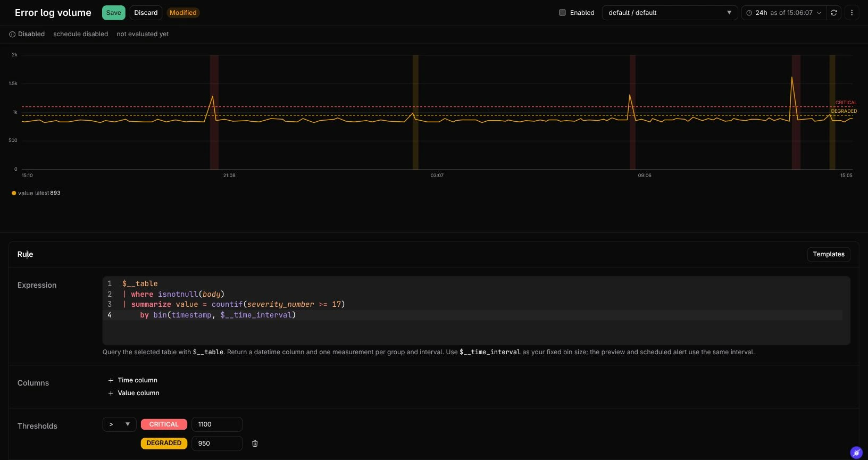868x460 pixels.
Task: Click the Columns label
Action: [33, 383]
